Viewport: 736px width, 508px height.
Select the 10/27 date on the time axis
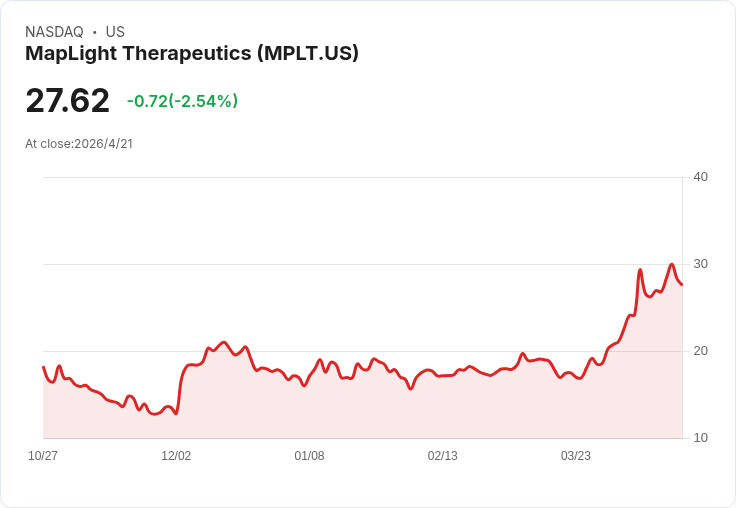tap(43, 456)
